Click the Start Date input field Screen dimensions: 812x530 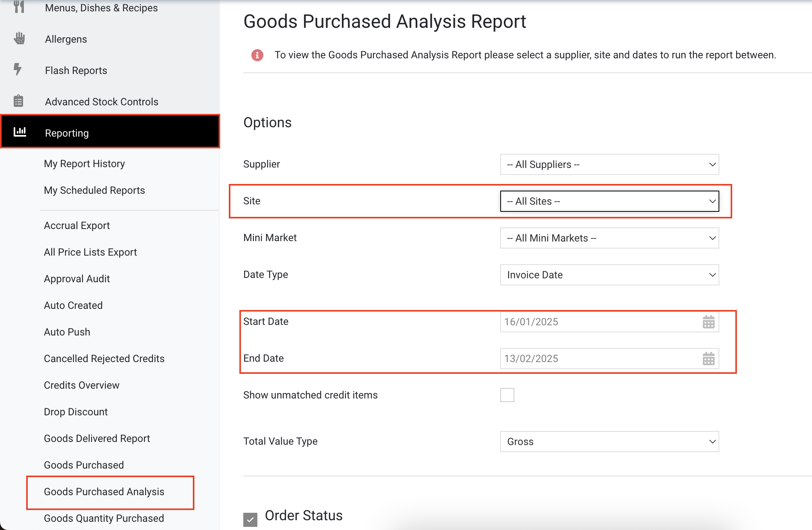coord(598,322)
